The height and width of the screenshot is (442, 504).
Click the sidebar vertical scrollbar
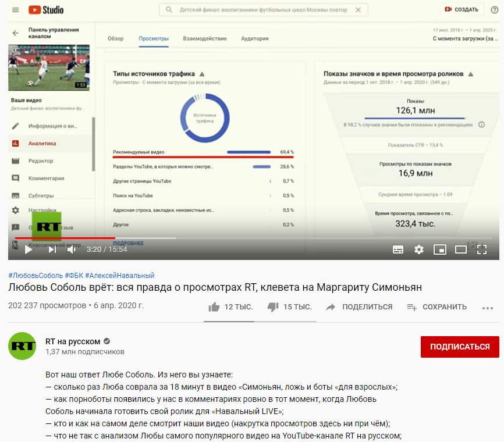coord(94,144)
